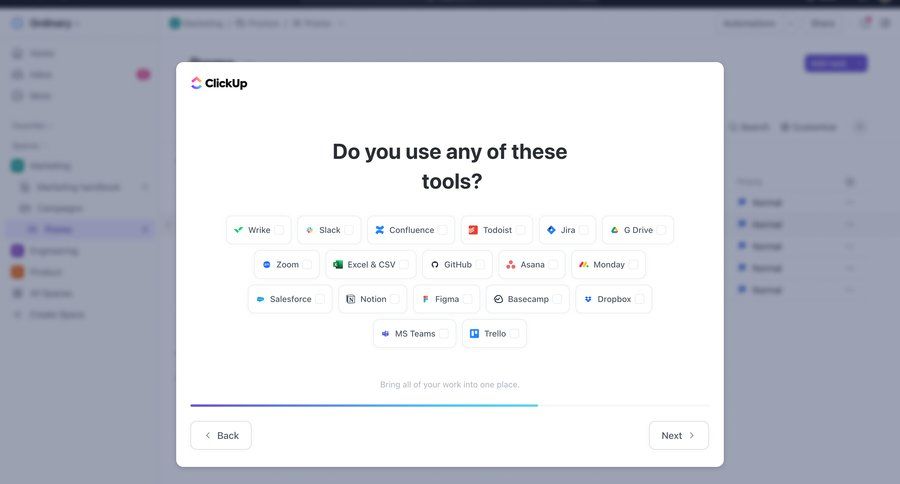This screenshot has height=484, width=900.
Task: Click the Basecamp logo icon
Action: (x=498, y=299)
